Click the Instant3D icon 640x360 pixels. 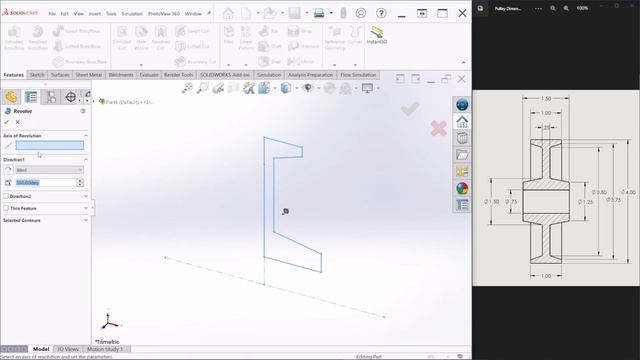point(376,35)
